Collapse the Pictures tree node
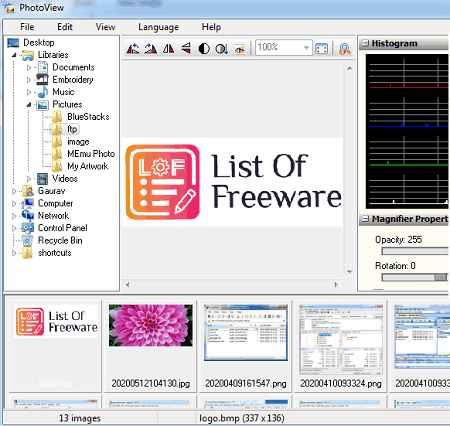450x426 pixels. coord(29,105)
